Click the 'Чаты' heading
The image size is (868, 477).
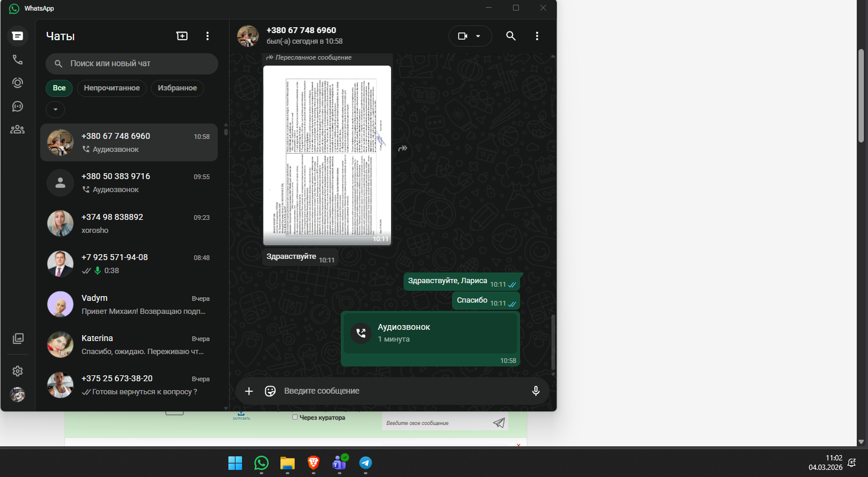point(60,36)
